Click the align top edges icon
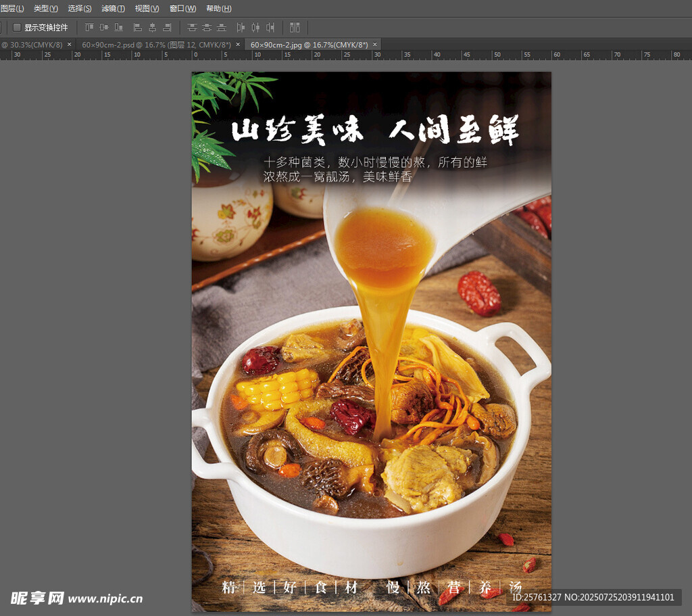Viewport: 692px width, 616px height. point(89,28)
